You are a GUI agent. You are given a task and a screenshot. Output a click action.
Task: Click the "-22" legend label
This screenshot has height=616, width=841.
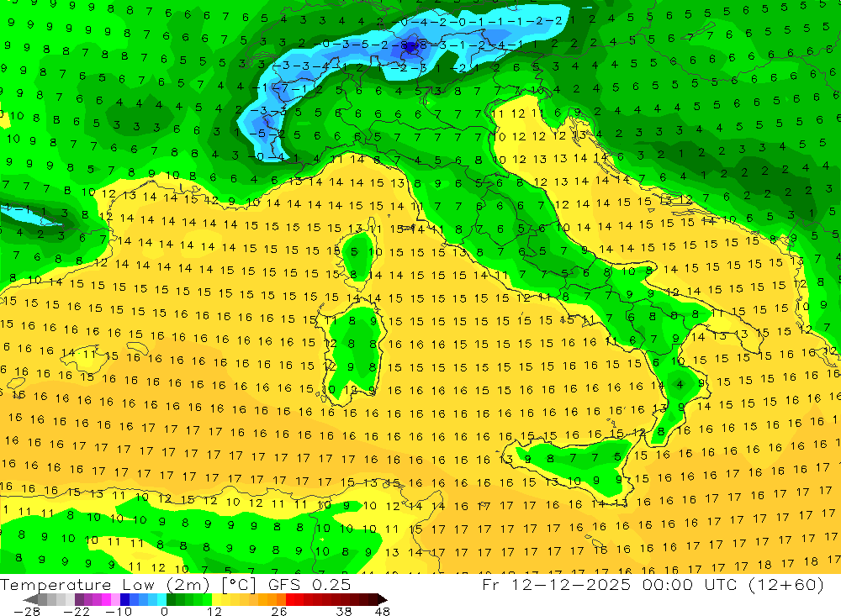(77, 612)
